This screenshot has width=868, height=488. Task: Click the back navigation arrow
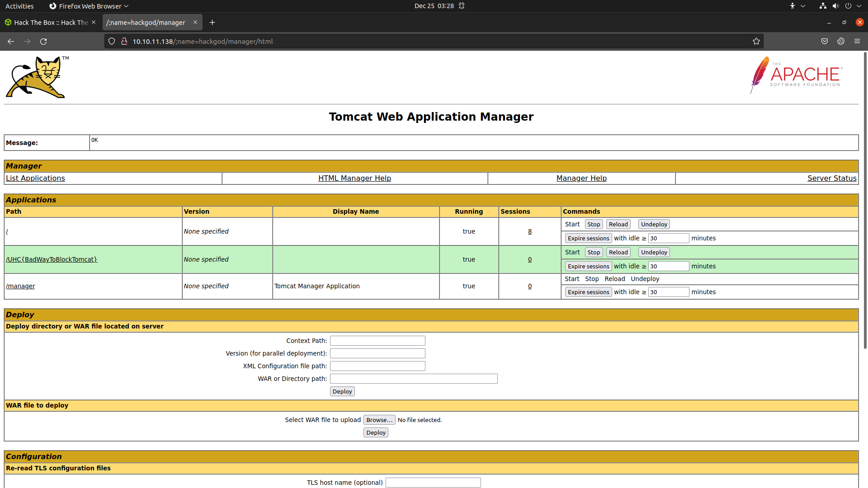(11, 42)
